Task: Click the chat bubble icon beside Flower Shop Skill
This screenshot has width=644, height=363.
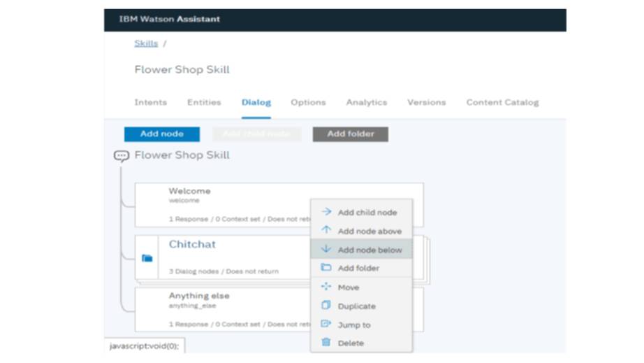Action: (122, 156)
